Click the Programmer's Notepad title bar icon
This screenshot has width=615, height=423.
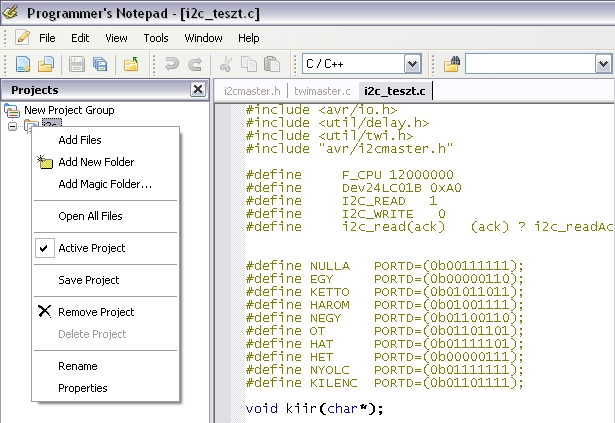(11, 13)
